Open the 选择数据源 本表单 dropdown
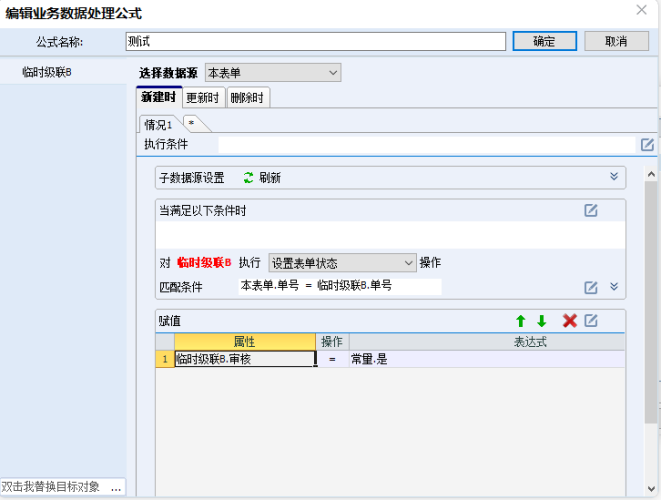Screen dimensions: 662x501 coord(273,73)
